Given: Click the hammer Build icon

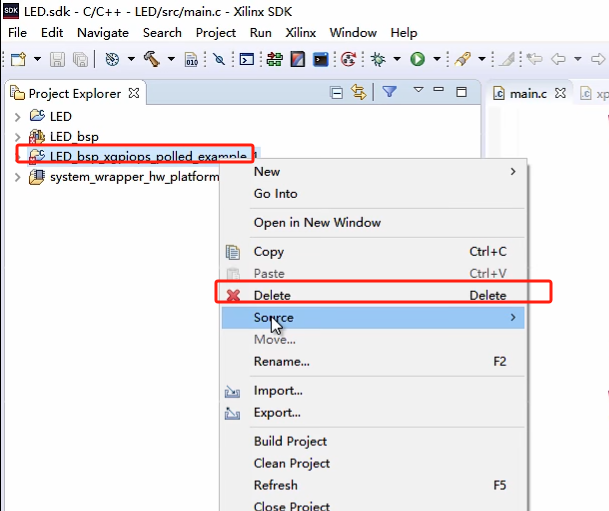Looking at the screenshot, I should [152, 59].
